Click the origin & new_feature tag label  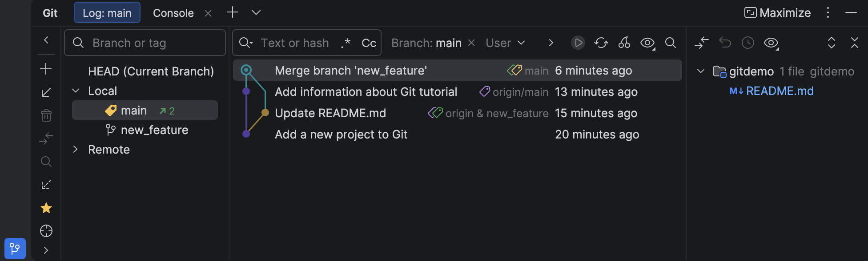488,113
